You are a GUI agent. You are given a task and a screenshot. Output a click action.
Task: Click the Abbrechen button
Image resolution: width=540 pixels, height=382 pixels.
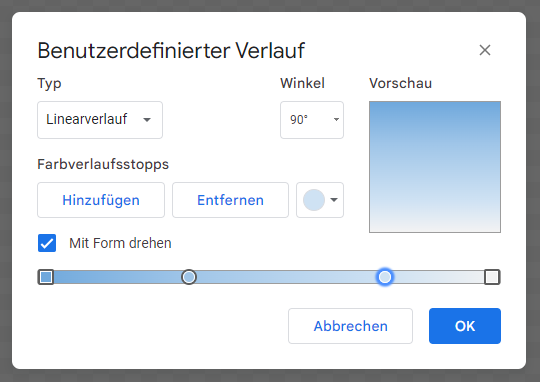click(350, 326)
